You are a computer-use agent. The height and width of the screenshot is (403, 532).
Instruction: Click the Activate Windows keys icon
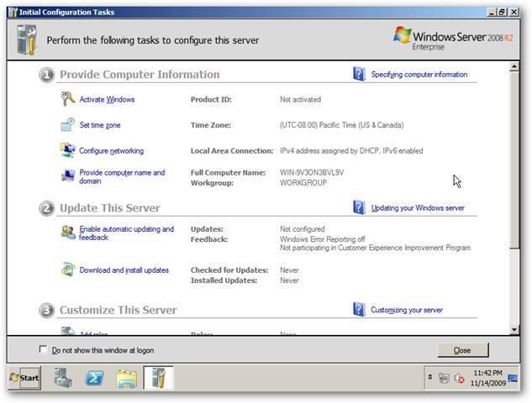click(67, 99)
